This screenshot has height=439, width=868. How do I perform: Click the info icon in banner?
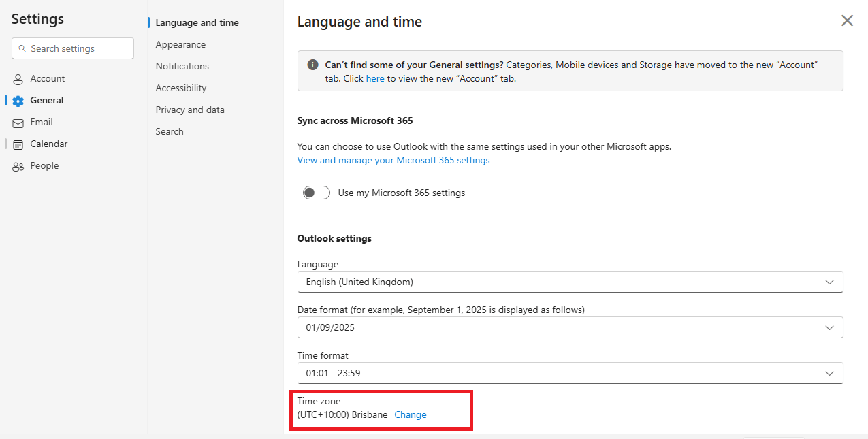[312, 65]
